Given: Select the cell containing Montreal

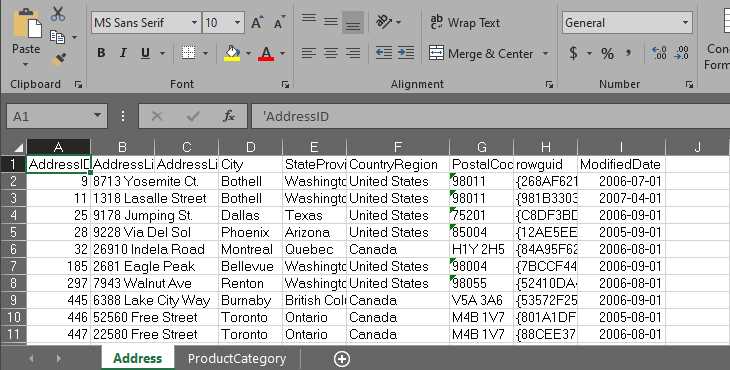Looking at the screenshot, I should tap(250, 249).
